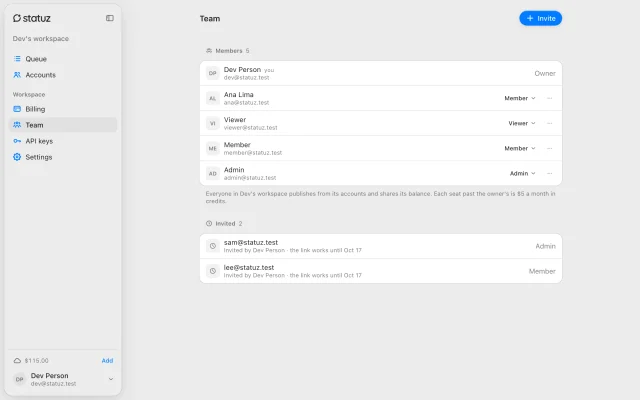Viewport: 640px width, 400px height.
Task: Open more options for the Viewer row
Action: (550, 123)
